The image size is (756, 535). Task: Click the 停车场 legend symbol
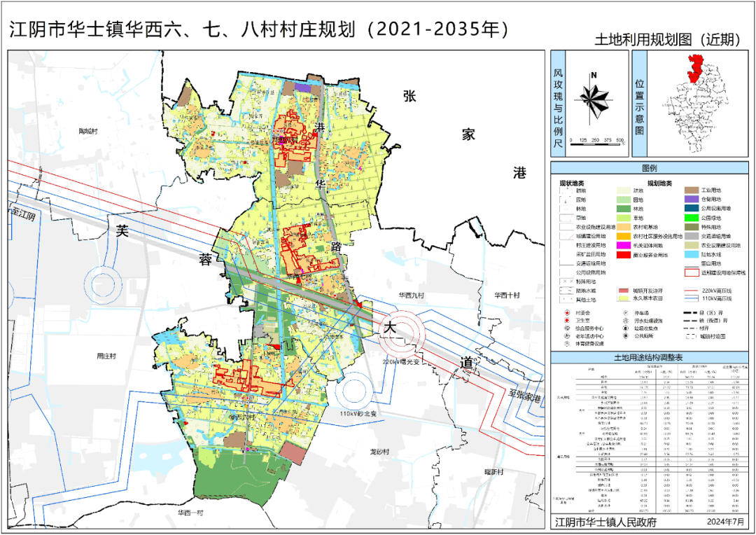tap(625, 313)
